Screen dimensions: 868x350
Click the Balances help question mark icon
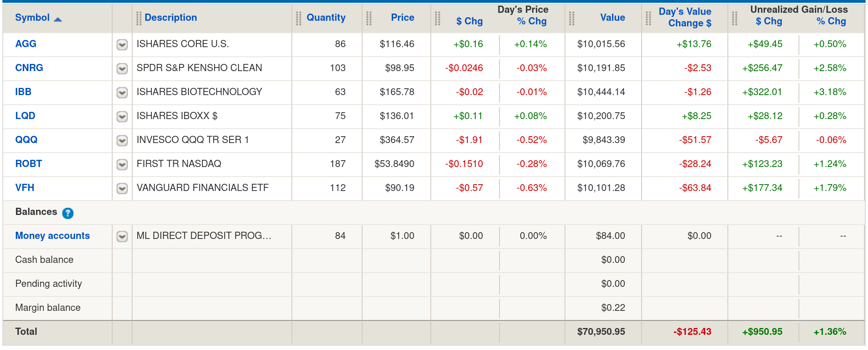(x=68, y=213)
